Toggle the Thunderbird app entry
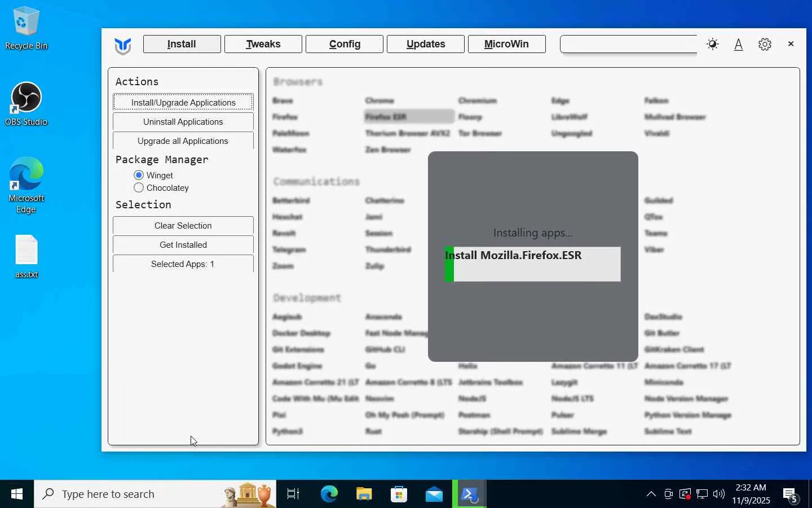This screenshot has height=508, width=812. pyautogui.click(x=388, y=249)
